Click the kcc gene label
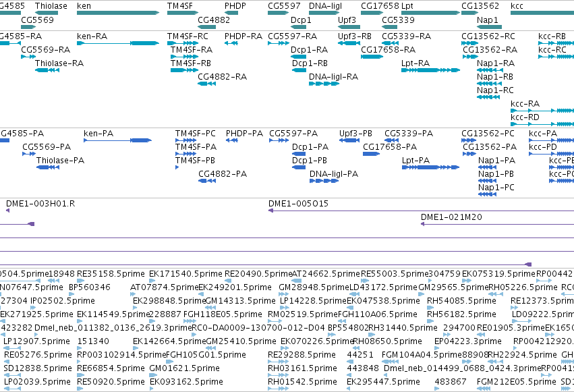This screenshot has width=574, height=392. click(517, 6)
